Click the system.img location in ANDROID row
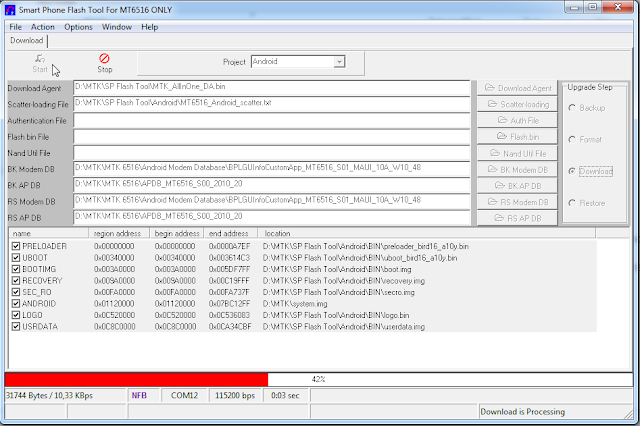Image resolution: width=640 pixels, height=426 pixels. pyautogui.click(x=295, y=304)
